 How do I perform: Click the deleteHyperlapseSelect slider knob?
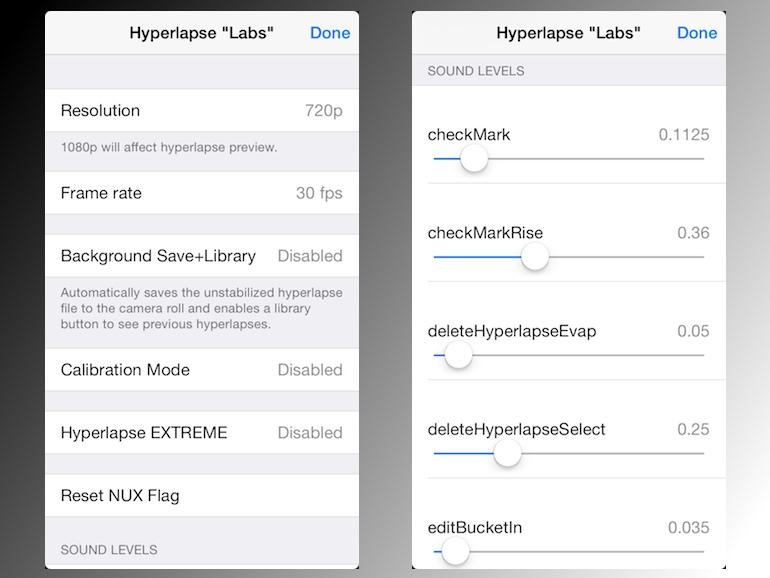click(508, 453)
